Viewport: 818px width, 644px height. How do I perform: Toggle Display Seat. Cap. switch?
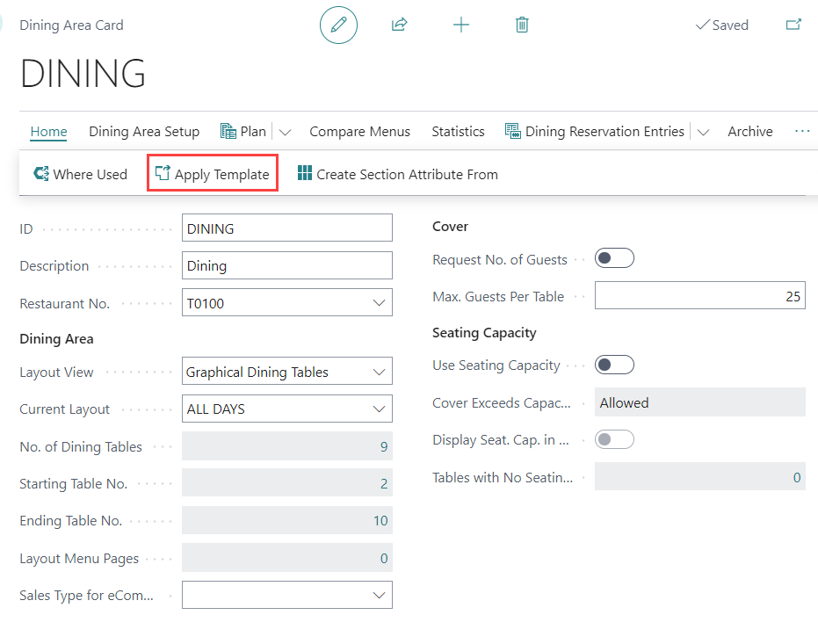tap(614, 439)
